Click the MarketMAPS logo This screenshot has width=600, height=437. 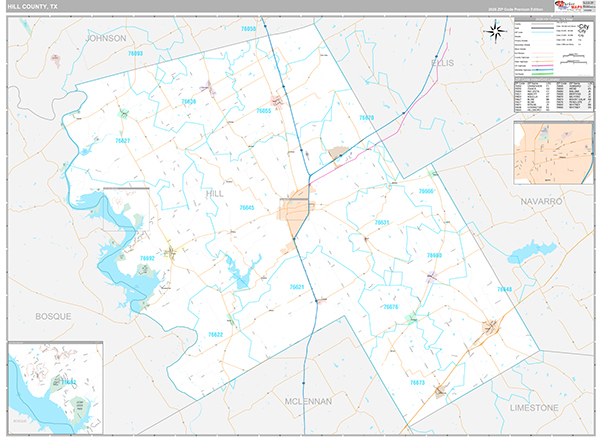click(571, 7)
